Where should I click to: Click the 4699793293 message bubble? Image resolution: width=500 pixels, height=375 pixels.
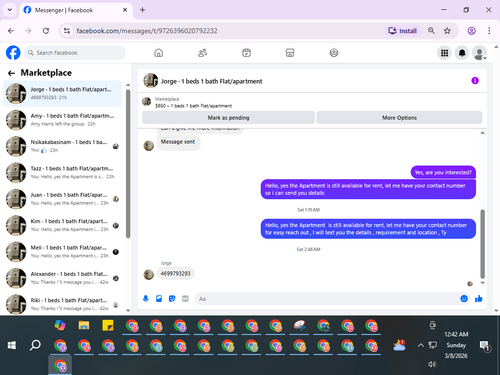(176, 274)
